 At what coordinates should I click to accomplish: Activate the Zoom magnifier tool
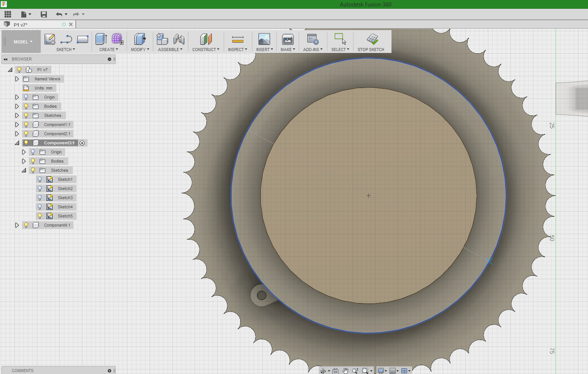(355, 371)
